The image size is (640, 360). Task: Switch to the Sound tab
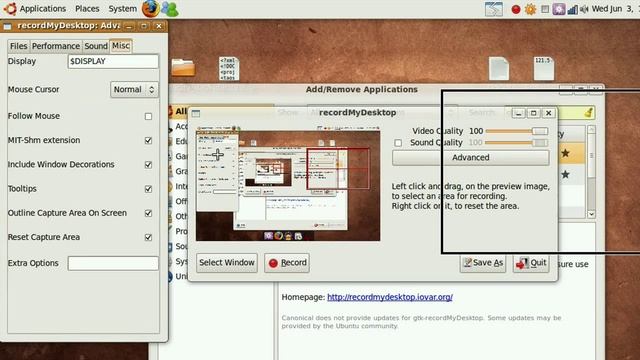pos(96,46)
